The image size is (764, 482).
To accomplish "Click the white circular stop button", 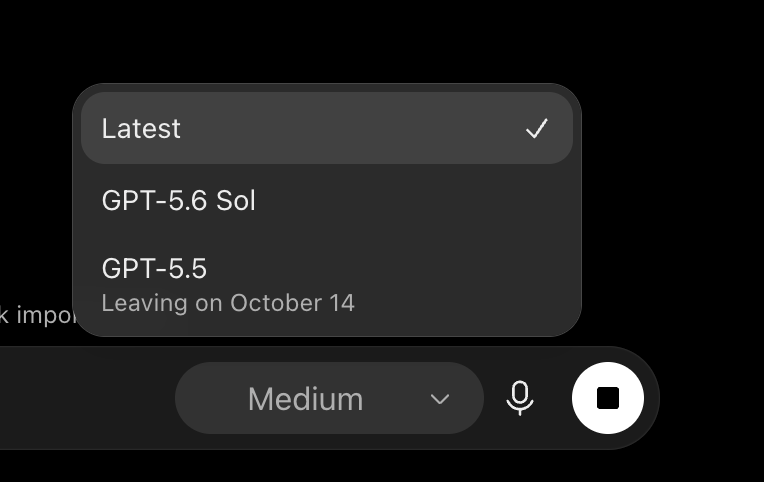I will (608, 398).
